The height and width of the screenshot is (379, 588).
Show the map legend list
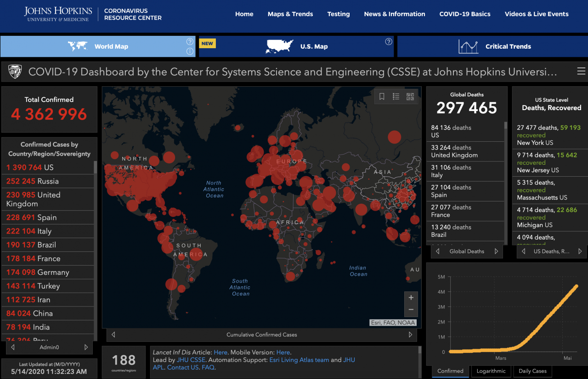click(x=396, y=96)
